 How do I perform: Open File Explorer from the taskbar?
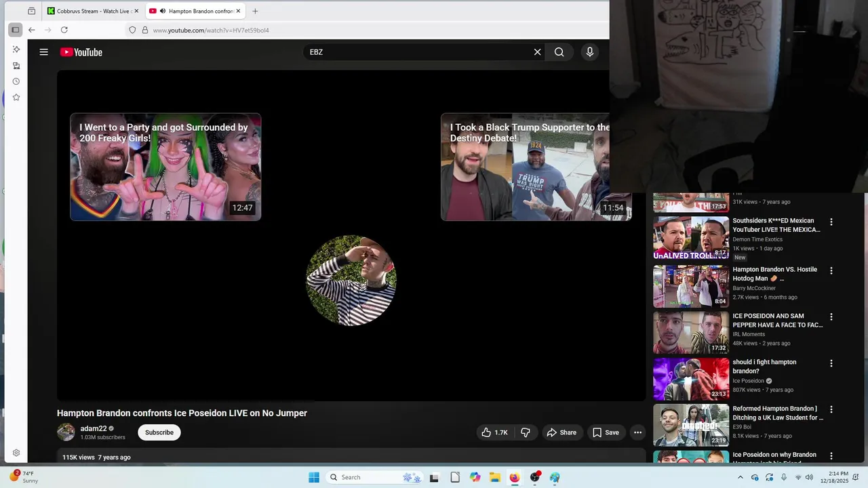(x=495, y=477)
